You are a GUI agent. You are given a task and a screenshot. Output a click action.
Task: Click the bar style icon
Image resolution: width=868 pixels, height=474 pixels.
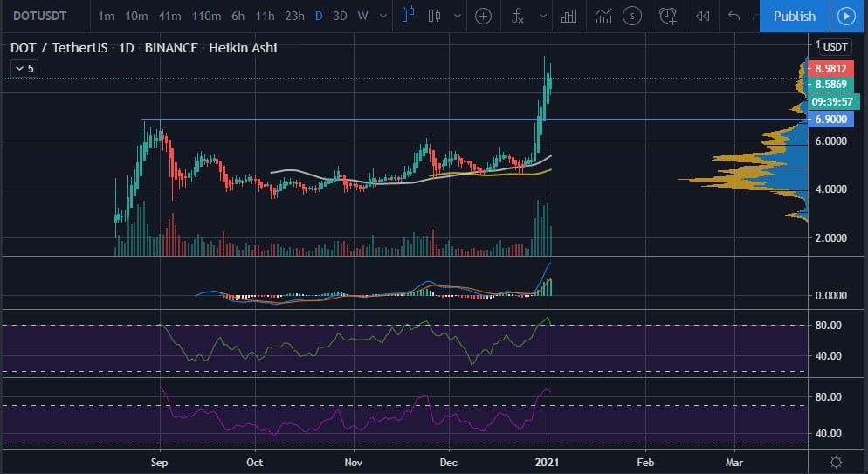click(x=408, y=16)
